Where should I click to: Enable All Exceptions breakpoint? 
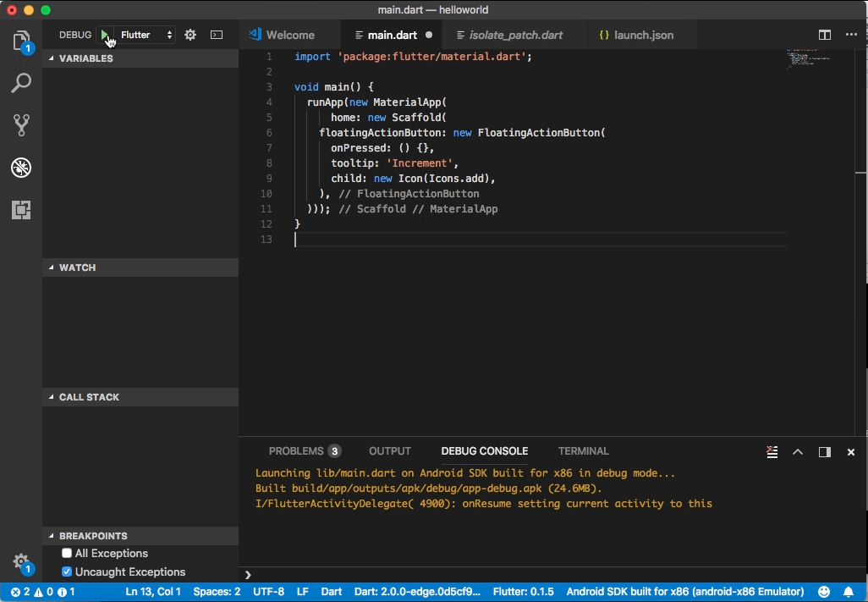[67, 553]
